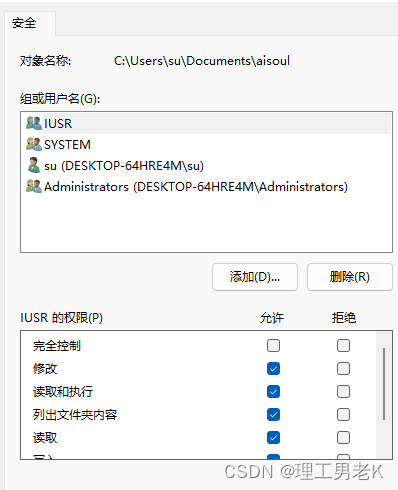Screen dimensions: 398x490
Task: Enable Allow for 完全控制
Action: (x=273, y=346)
